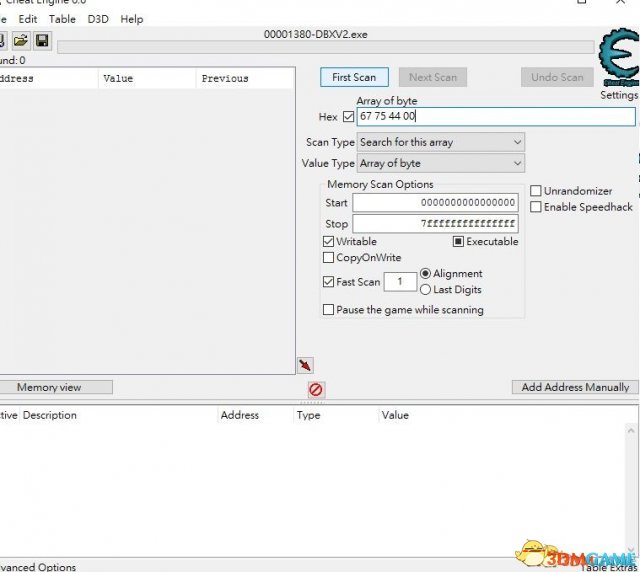Image resolution: width=640 pixels, height=572 pixels.
Task: Open the Table menu
Action: [62, 19]
